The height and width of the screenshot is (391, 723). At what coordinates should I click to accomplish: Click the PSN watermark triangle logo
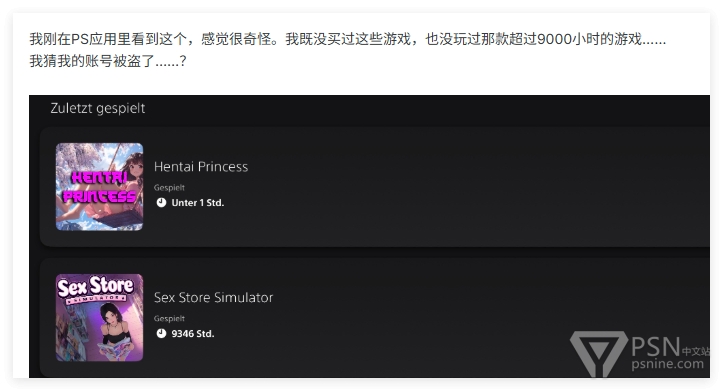click(598, 353)
